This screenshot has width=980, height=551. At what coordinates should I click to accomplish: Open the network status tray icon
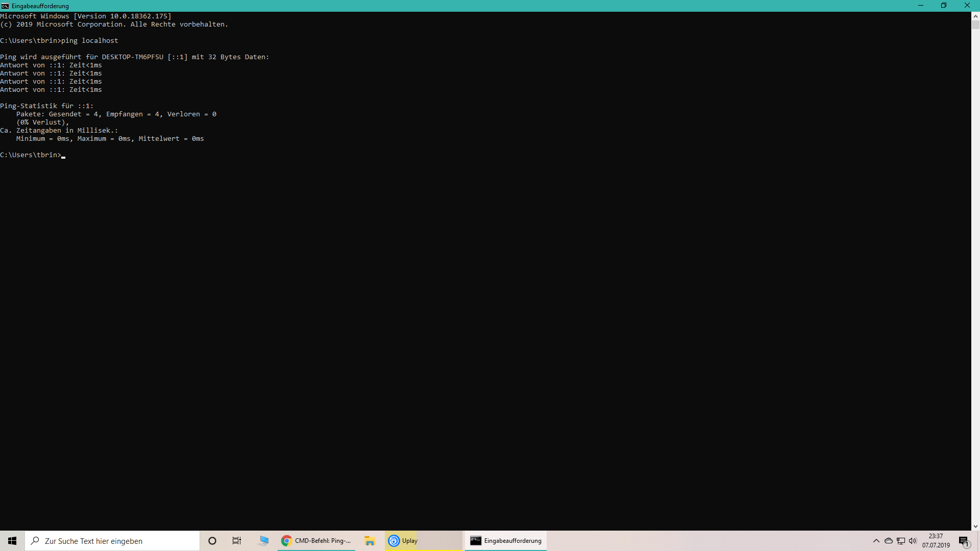click(901, 541)
